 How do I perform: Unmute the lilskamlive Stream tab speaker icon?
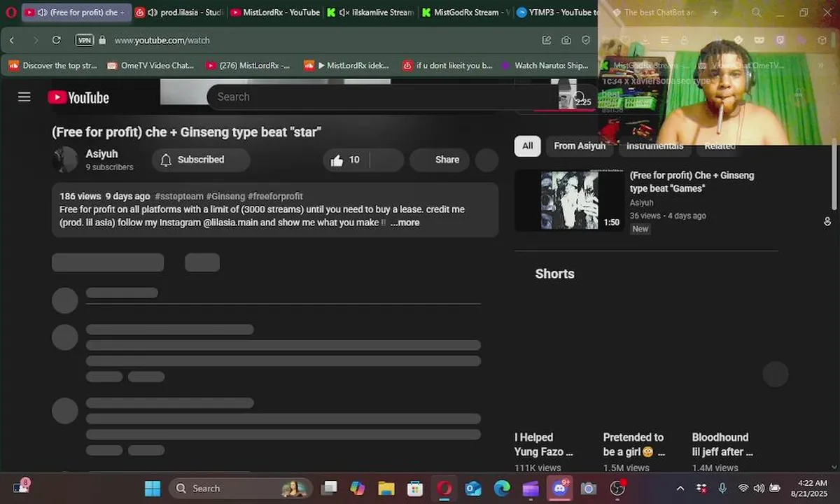coord(344,13)
